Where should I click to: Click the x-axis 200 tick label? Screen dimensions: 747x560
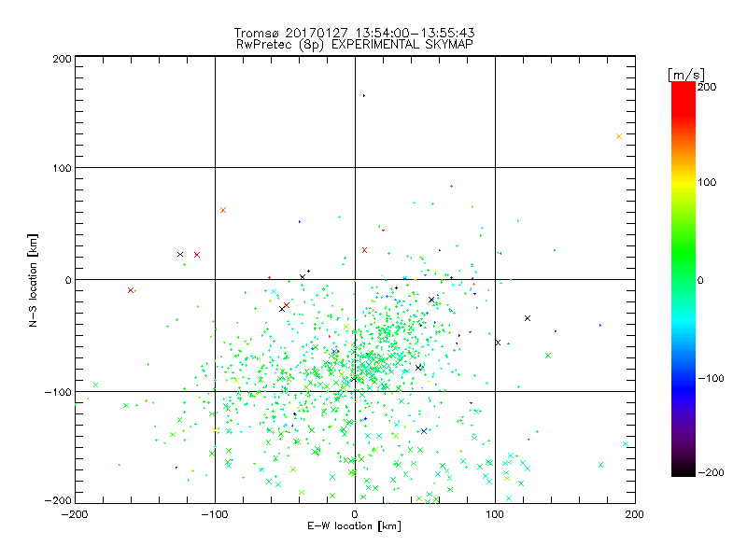click(x=635, y=514)
